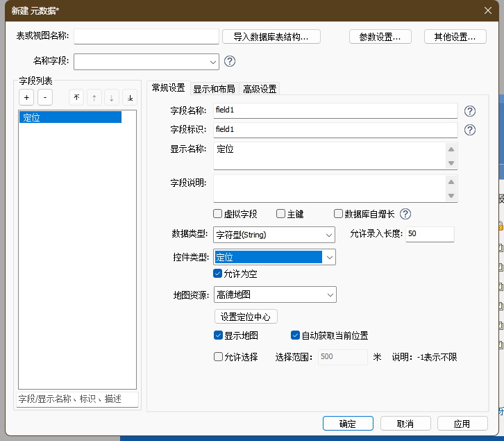Screen dimensions: 504x441
Task: Open the 控件类型 dropdown list
Action: tap(329, 258)
